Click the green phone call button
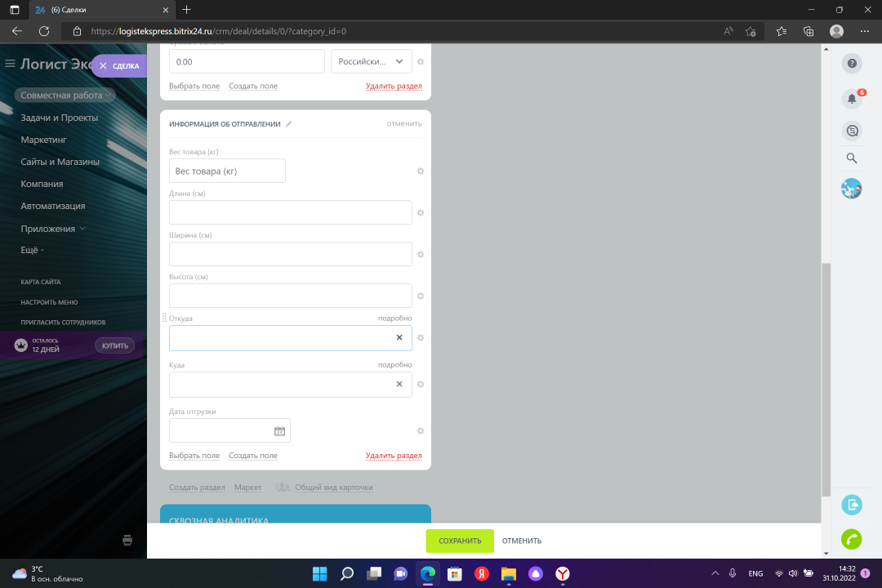 coord(852,540)
